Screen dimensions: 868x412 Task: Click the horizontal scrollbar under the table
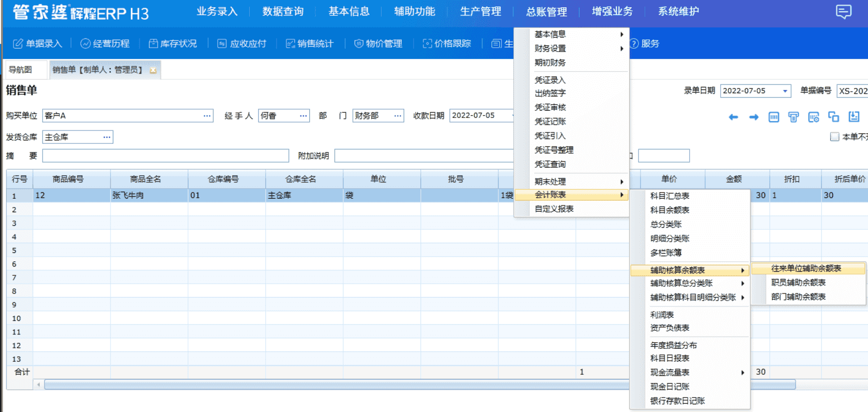(420, 385)
